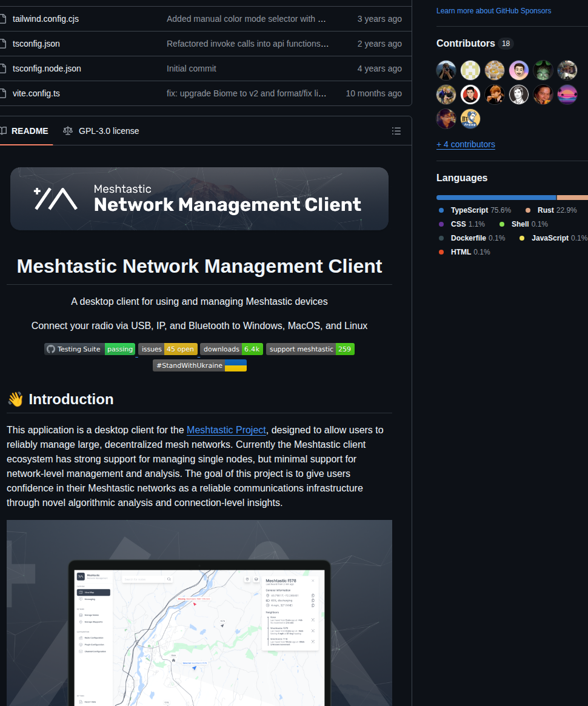View the 'Refactored invoke calls' commit message

click(x=247, y=44)
